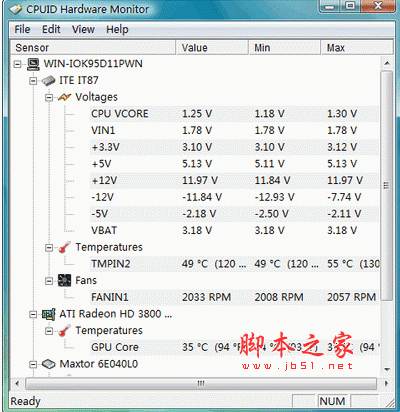
Task: Collapse the ITE IT87 node
Action: click(33, 81)
